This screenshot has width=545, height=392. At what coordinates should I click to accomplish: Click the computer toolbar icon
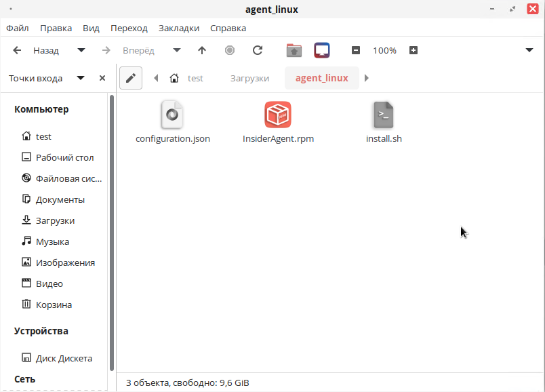pyautogui.click(x=322, y=50)
